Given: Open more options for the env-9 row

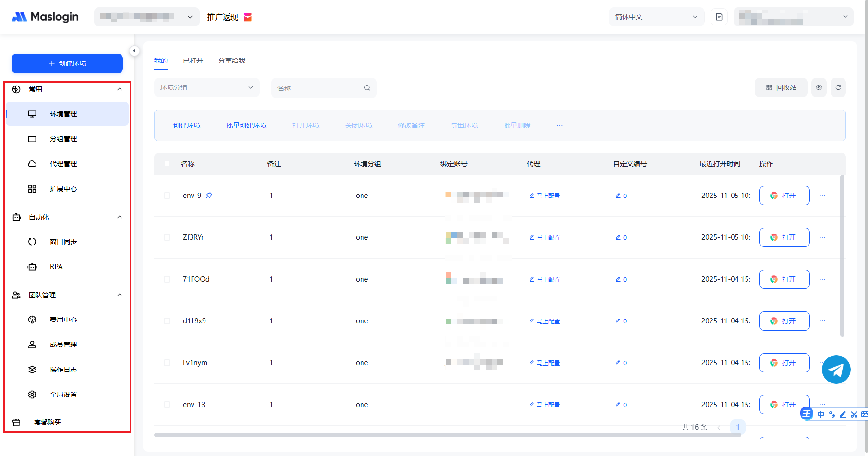Looking at the screenshot, I should 822,196.
